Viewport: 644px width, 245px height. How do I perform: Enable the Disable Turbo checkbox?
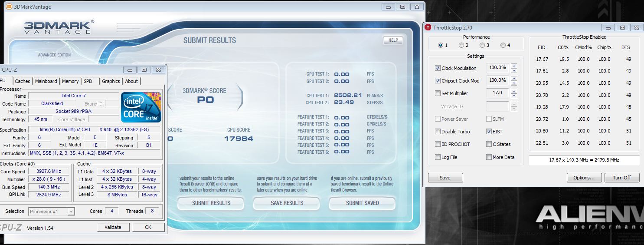[x=438, y=132]
